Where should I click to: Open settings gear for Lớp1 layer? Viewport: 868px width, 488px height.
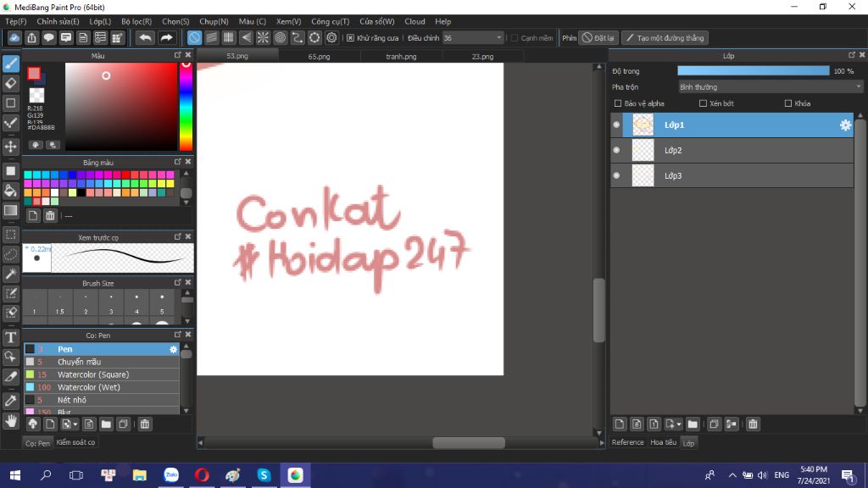pyautogui.click(x=845, y=125)
